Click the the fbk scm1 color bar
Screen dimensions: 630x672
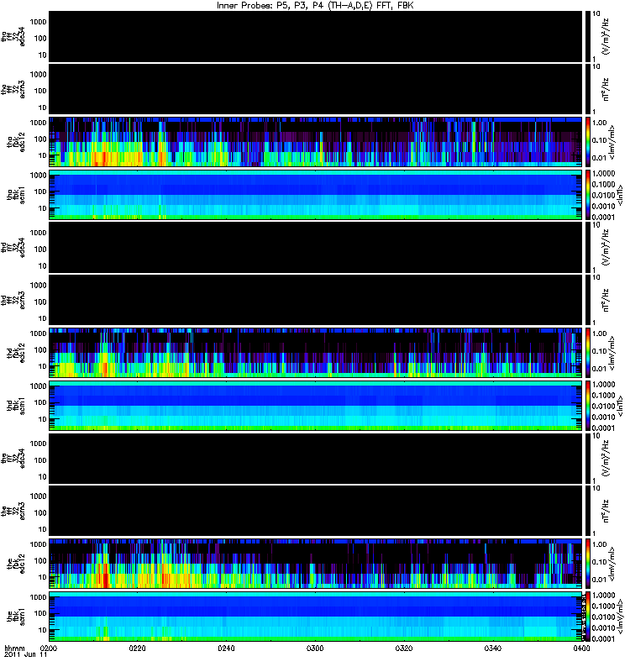588,617
